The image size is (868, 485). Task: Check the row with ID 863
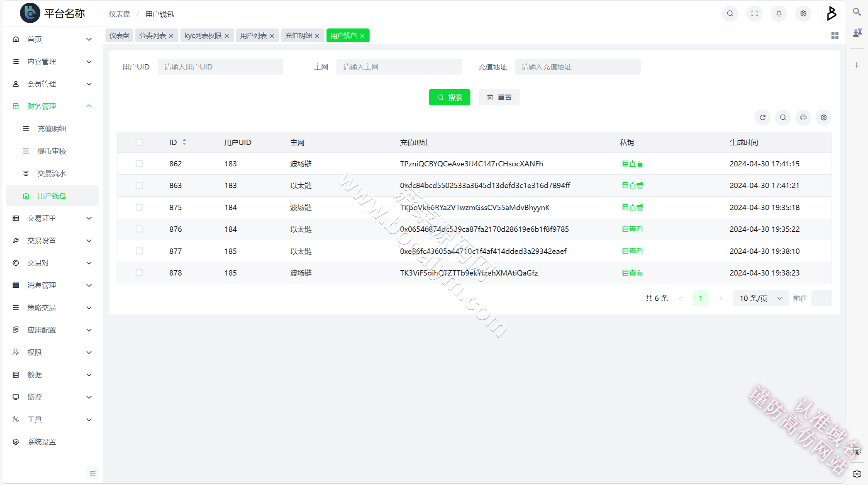click(139, 185)
